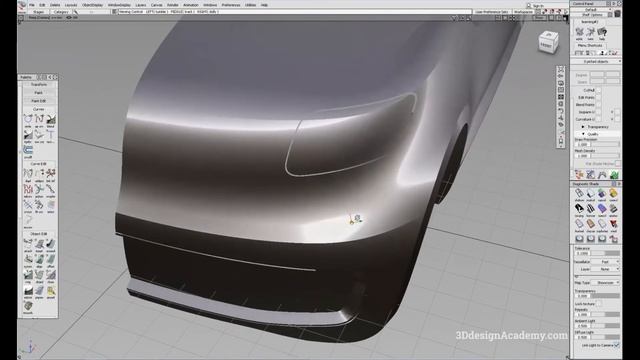Screen dimensions: 640x360
Task: Open the Edit menu
Action: (42, 5)
